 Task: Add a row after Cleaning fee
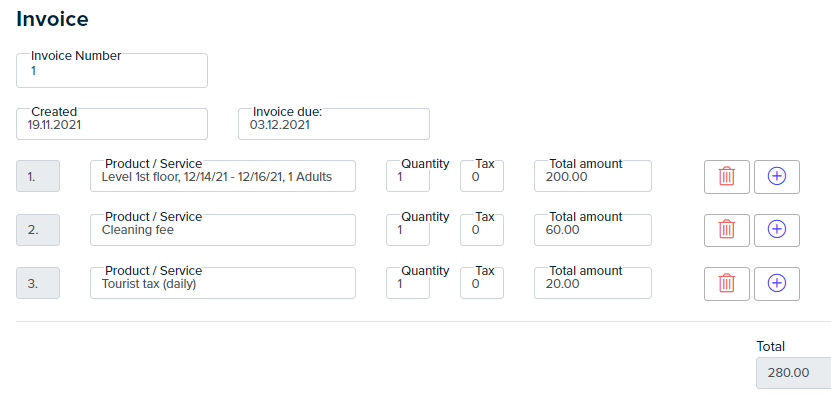coord(776,230)
